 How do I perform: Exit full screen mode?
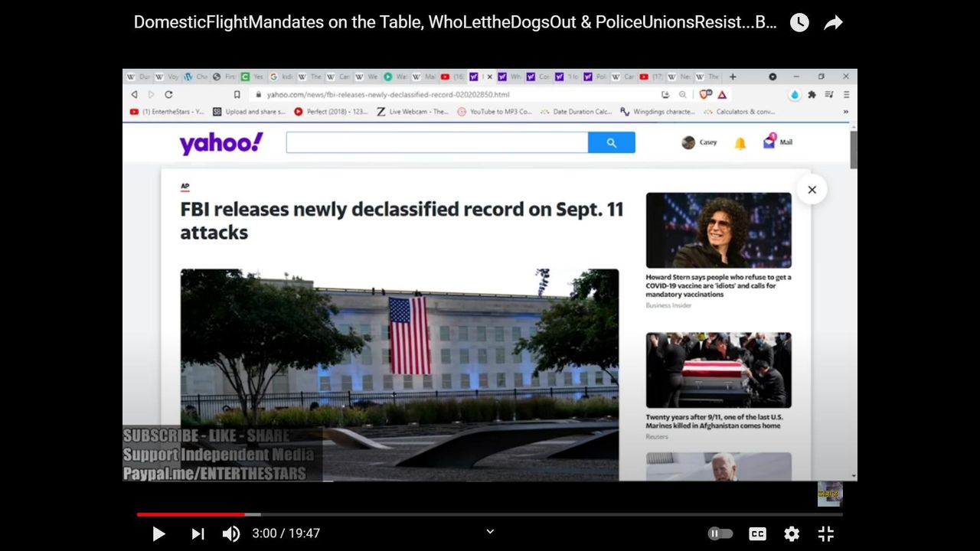tap(825, 533)
